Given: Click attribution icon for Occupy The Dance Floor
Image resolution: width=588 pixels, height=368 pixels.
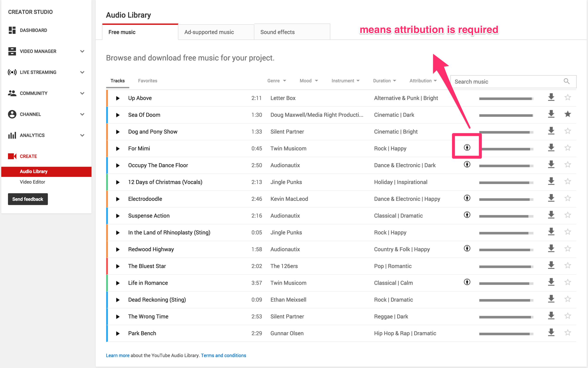Looking at the screenshot, I should [467, 164].
